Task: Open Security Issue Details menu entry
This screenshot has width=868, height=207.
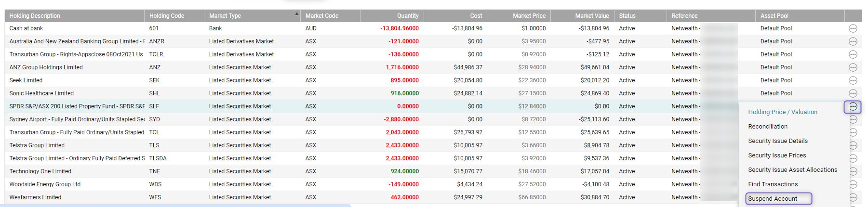Action: (777, 141)
